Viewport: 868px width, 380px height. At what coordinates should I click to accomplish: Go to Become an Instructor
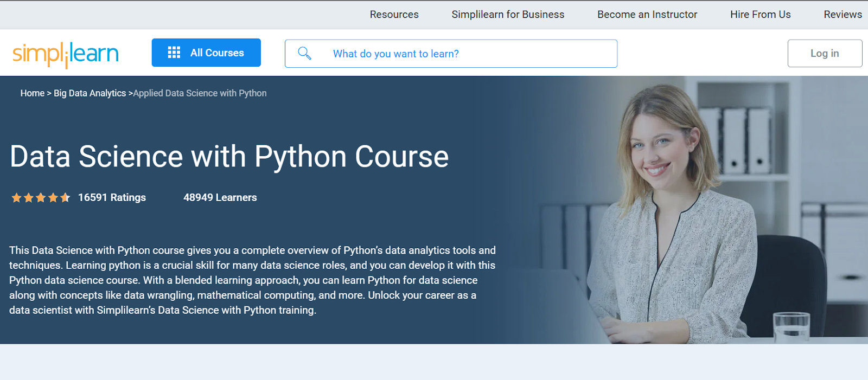(x=647, y=15)
